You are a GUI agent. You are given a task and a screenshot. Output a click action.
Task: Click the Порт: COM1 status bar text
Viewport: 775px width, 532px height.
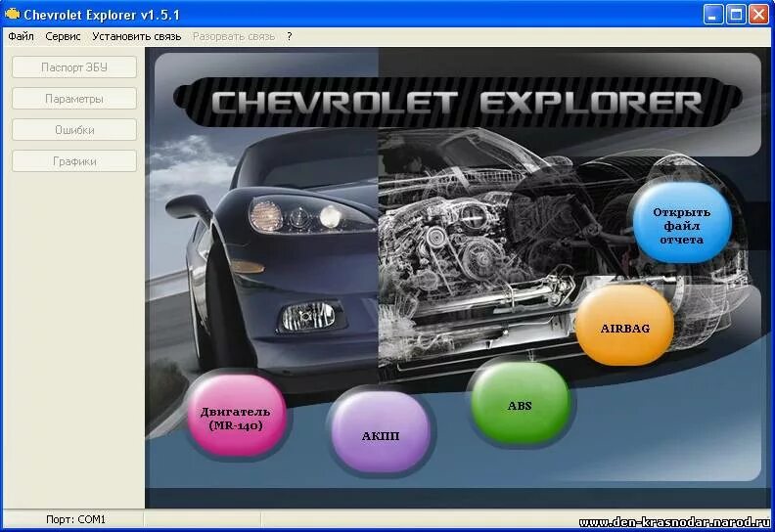click(x=75, y=519)
